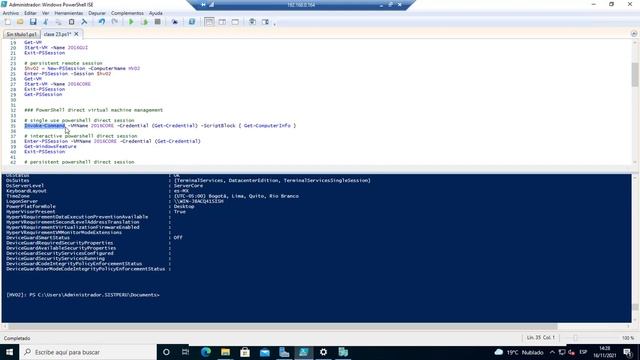Open the Depurar menu
Image resolution: width=640 pixels, height=360 pixels.
[97, 13]
